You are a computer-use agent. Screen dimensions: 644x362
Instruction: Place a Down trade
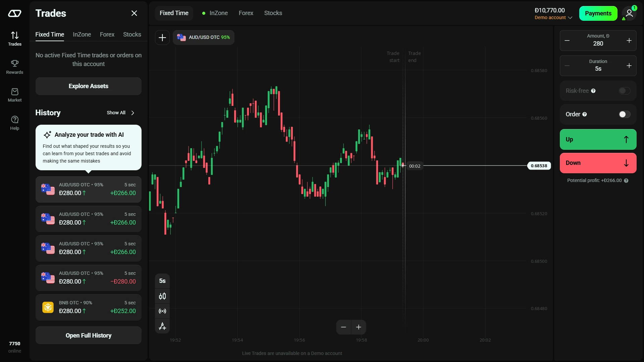click(598, 163)
